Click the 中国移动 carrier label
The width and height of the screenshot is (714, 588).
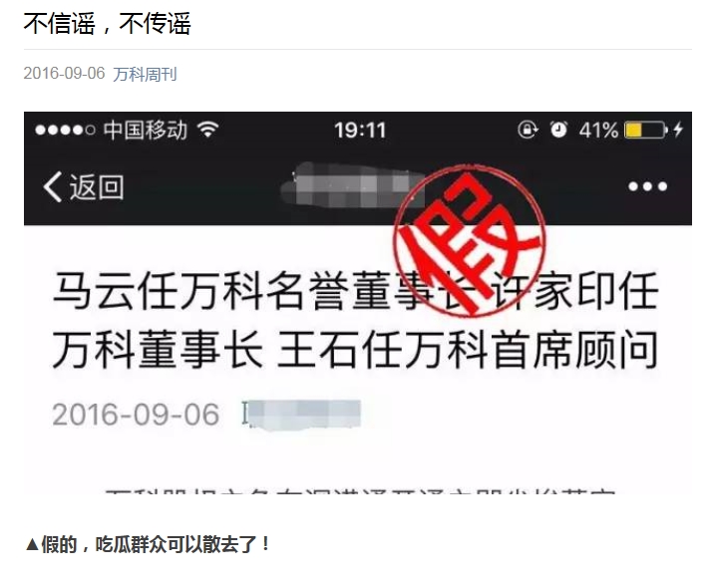tap(146, 130)
